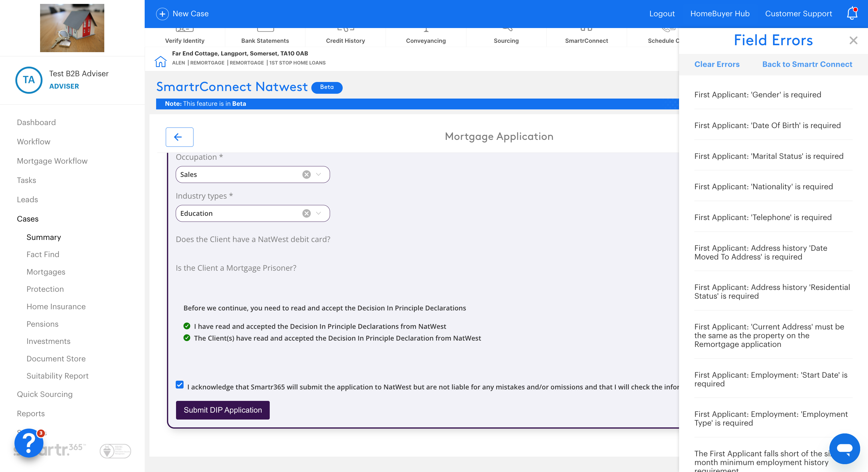Expand the Occupation dropdown arrow
868x472 pixels.
pyautogui.click(x=319, y=175)
